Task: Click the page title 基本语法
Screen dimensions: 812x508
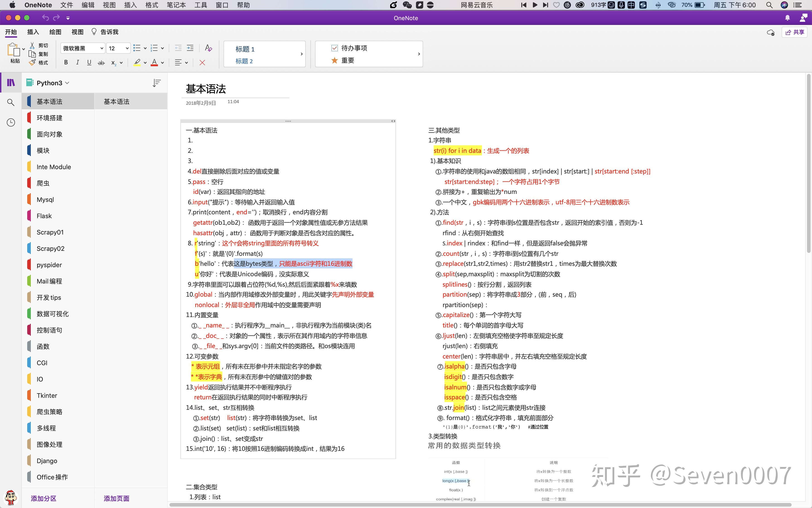Action: [206, 89]
